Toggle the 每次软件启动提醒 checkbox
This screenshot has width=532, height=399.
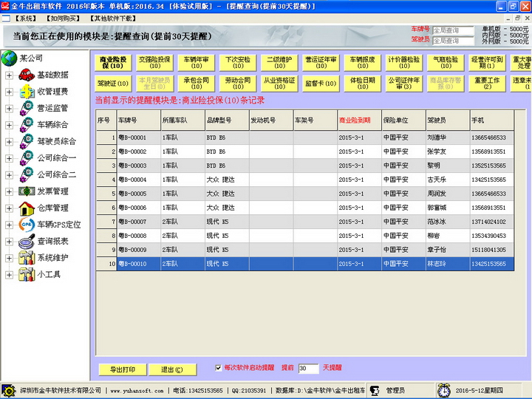[x=218, y=367]
